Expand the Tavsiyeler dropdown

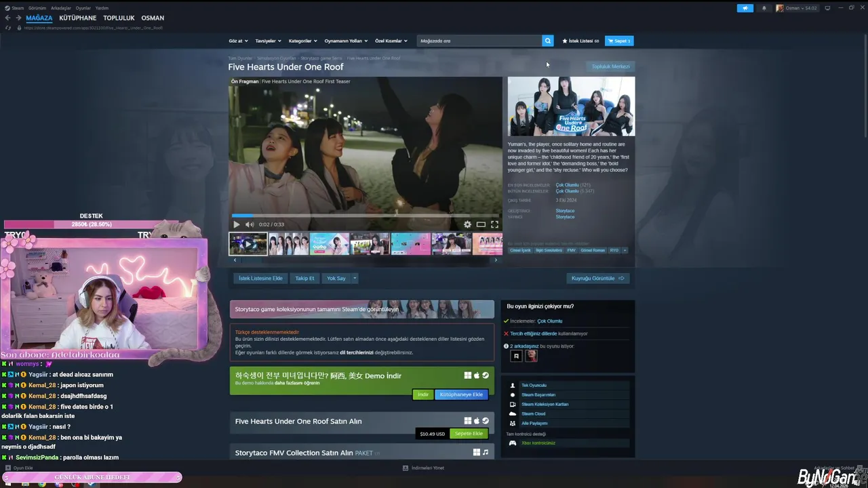point(268,41)
